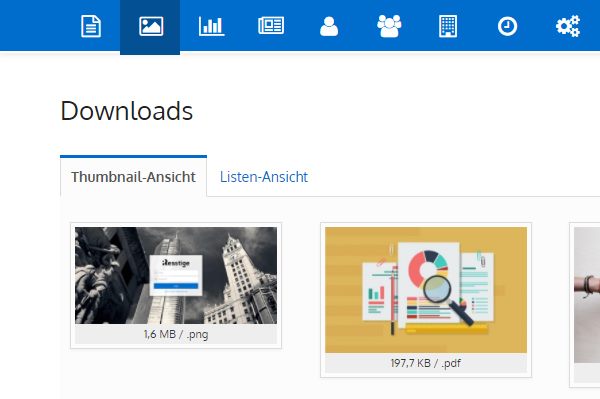Open the black-and-white skyscraper thumbnail

pyautogui.click(x=176, y=275)
